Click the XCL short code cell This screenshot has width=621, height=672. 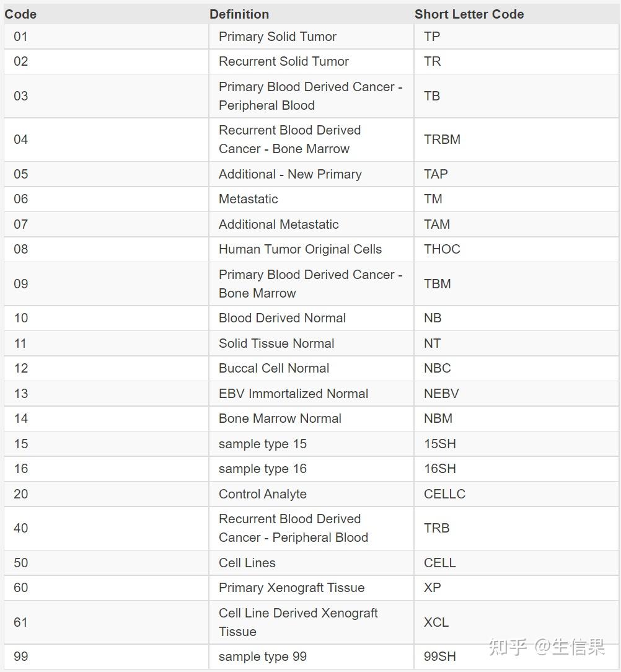click(x=436, y=622)
